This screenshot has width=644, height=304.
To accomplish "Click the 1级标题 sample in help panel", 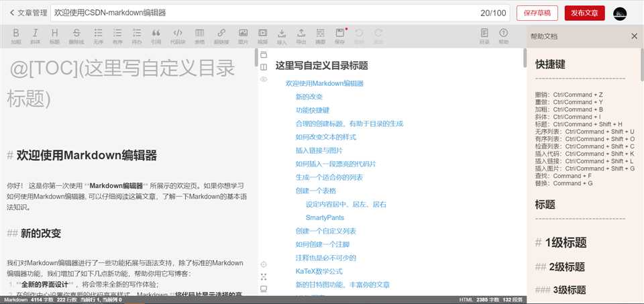I will tap(561, 243).
